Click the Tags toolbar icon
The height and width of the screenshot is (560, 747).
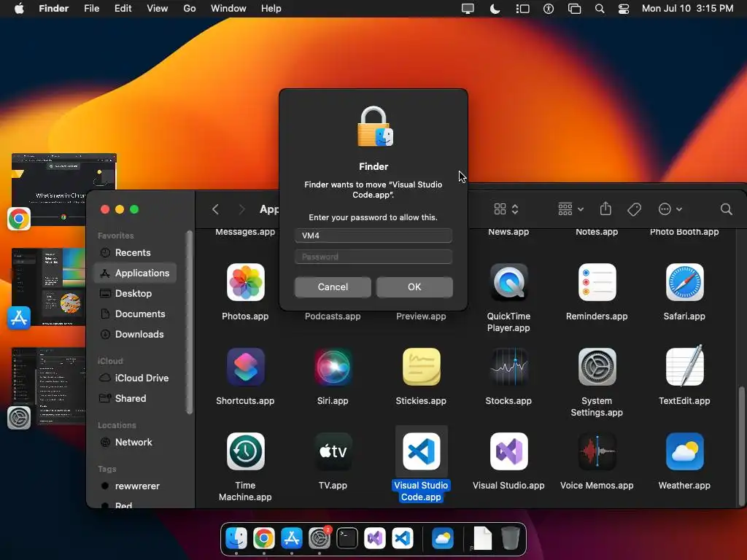(x=634, y=209)
